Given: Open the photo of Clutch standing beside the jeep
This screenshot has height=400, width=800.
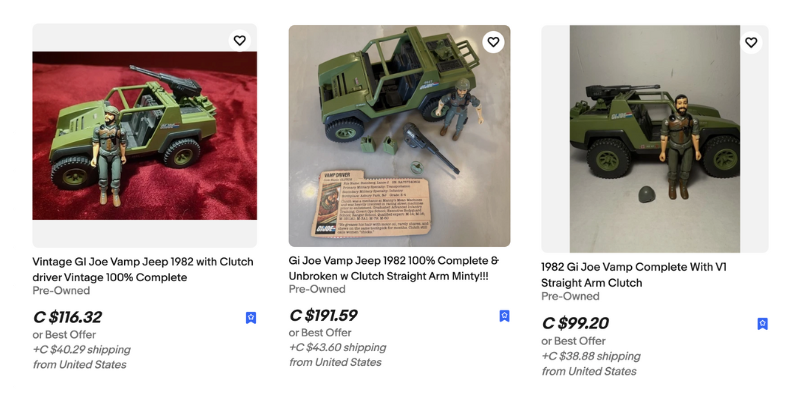Looking at the screenshot, I should (655, 139).
